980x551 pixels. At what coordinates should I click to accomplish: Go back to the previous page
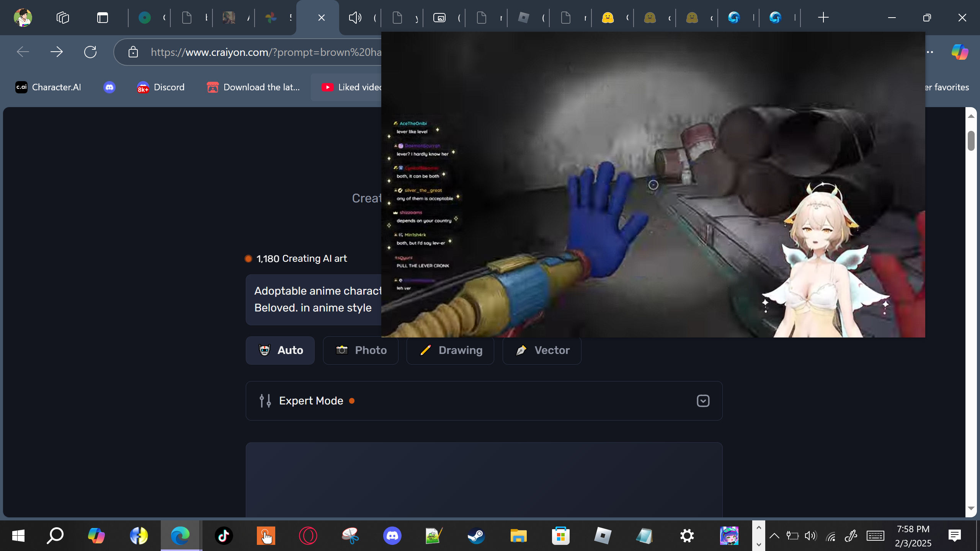[23, 52]
